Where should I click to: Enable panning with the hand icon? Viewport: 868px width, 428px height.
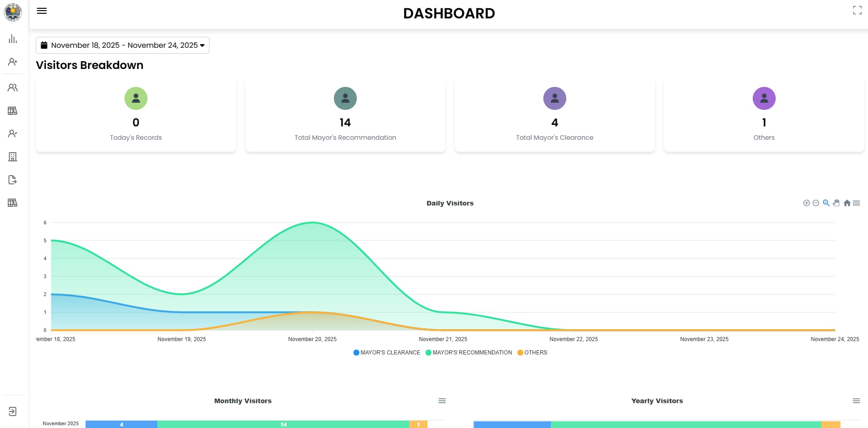(x=836, y=203)
